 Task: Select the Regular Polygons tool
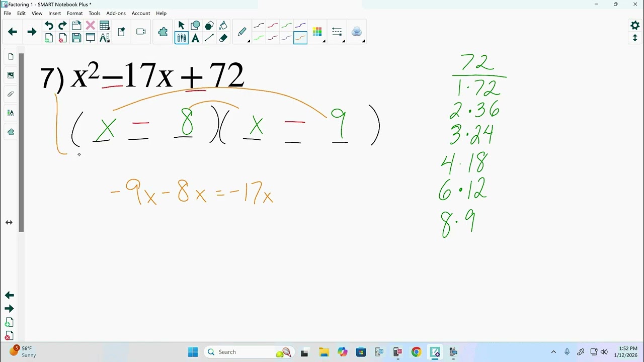[209, 26]
